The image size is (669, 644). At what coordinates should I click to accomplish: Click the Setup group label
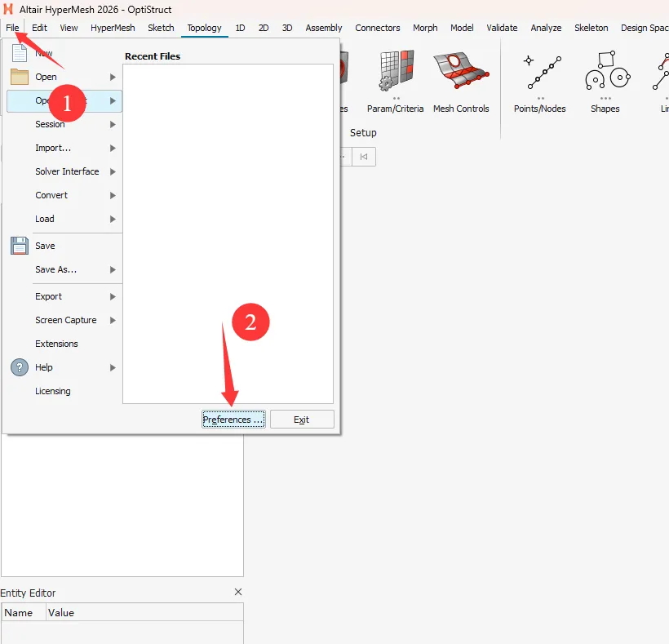point(363,133)
